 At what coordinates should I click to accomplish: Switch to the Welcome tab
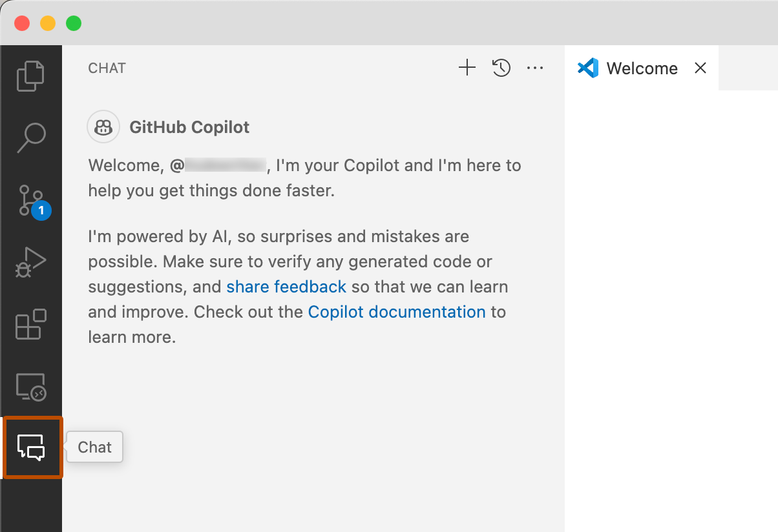pos(641,68)
